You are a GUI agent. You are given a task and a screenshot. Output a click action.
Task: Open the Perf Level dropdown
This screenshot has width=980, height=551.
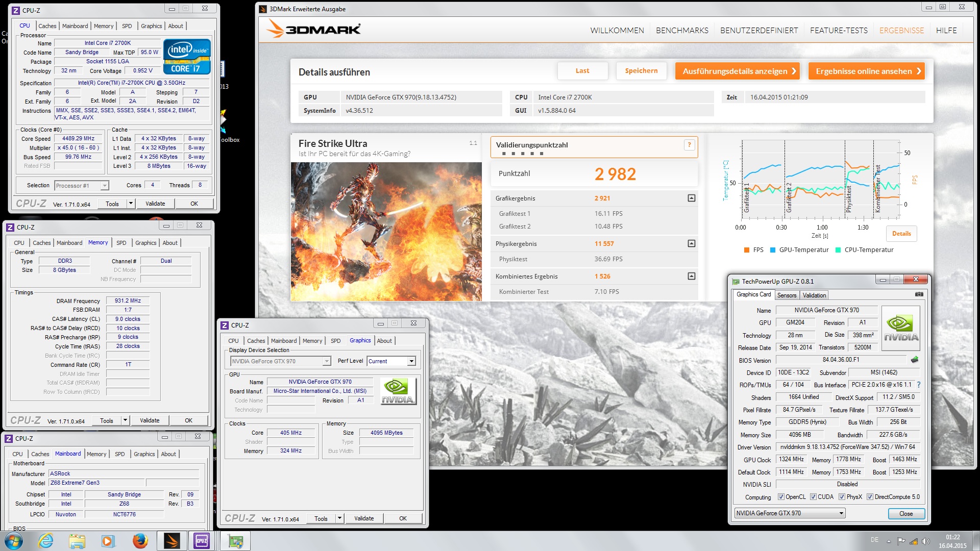[391, 361]
